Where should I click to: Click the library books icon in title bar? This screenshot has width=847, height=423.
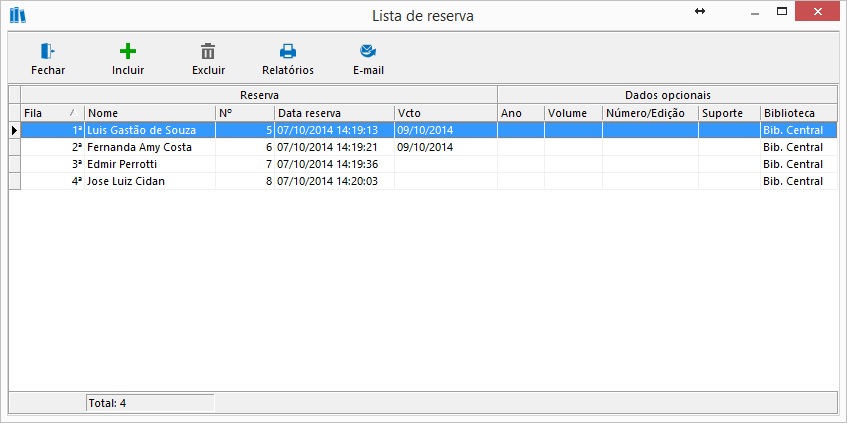(x=17, y=15)
